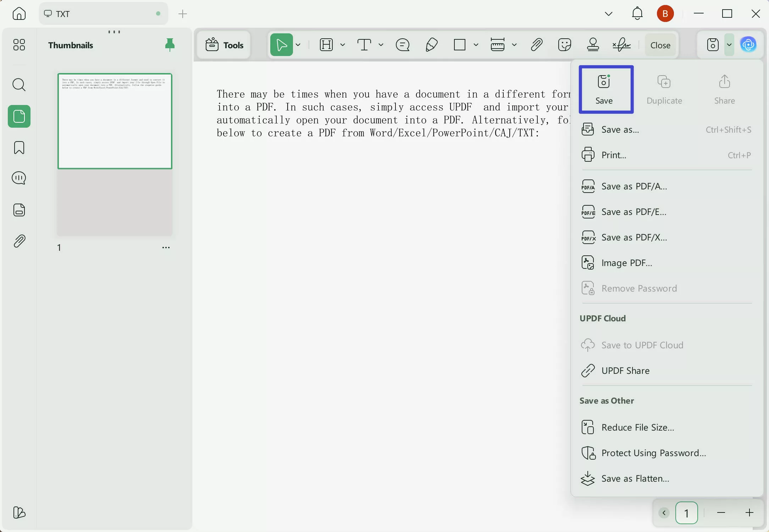Unpin the Thumbnails panel
This screenshot has width=769, height=532.
pos(170,45)
